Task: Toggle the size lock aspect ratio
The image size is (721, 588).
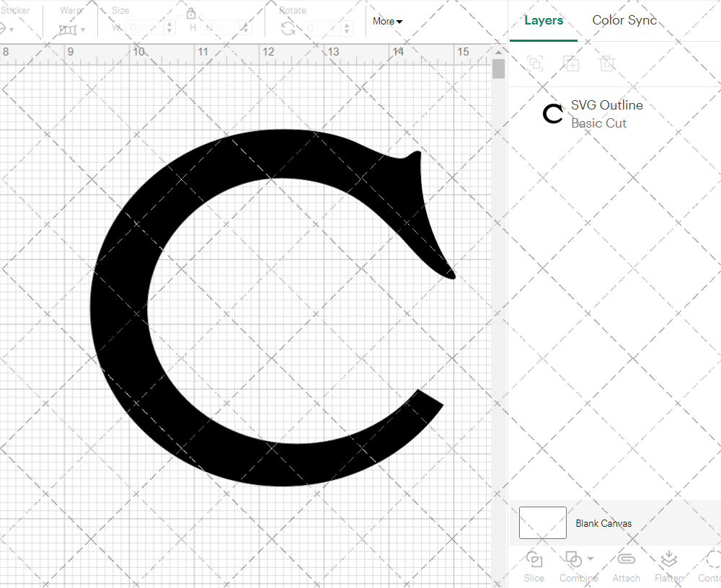Action: click(191, 13)
